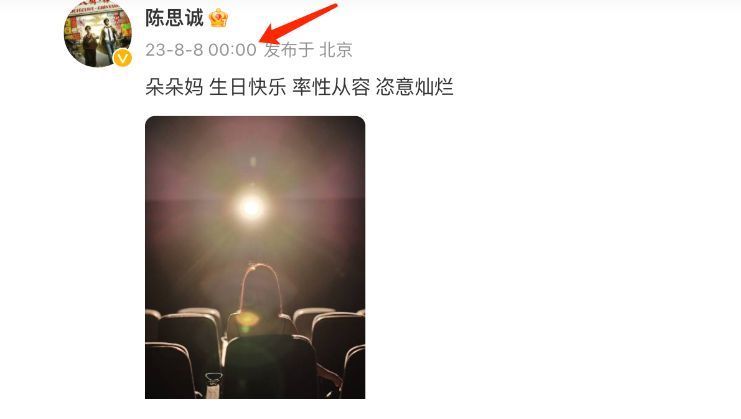Click the center theater seat in photo
Screen dimensions: 741x419
[x=270, y=367]
